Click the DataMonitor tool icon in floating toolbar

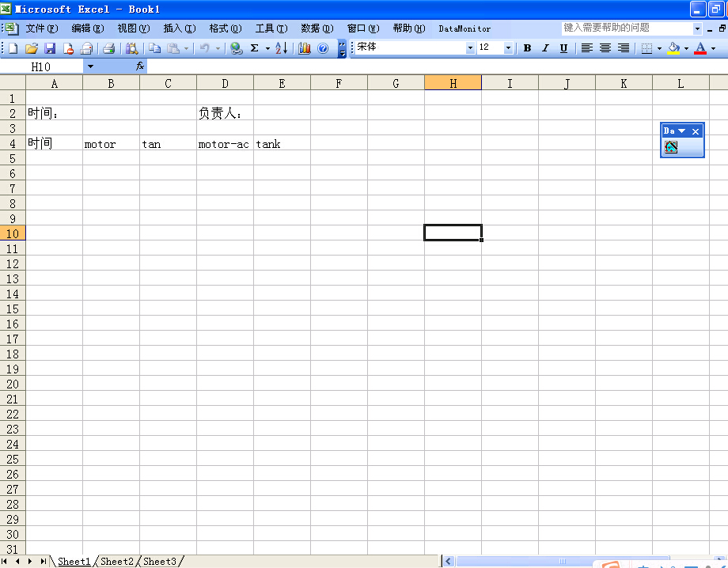672,147
